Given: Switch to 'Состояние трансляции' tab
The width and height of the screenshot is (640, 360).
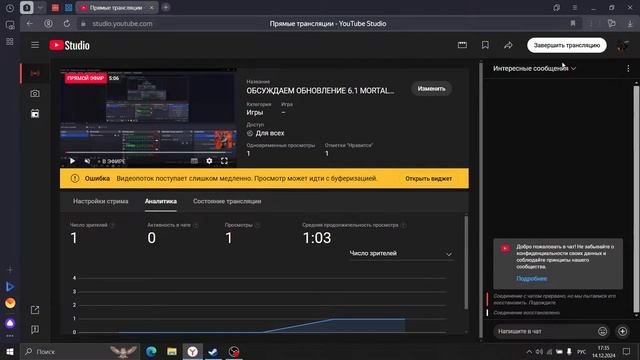Looking at the screenshot, I should [227, 201].
